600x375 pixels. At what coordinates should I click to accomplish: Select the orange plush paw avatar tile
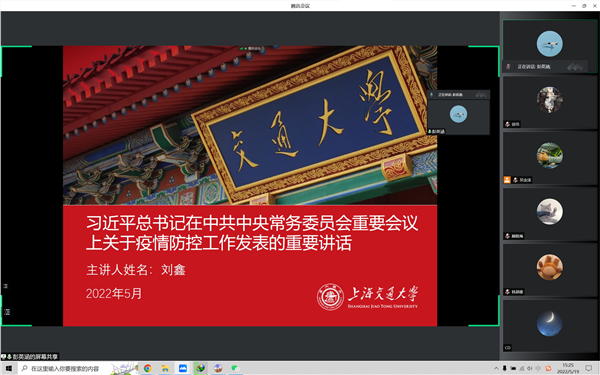pos(549,270)
